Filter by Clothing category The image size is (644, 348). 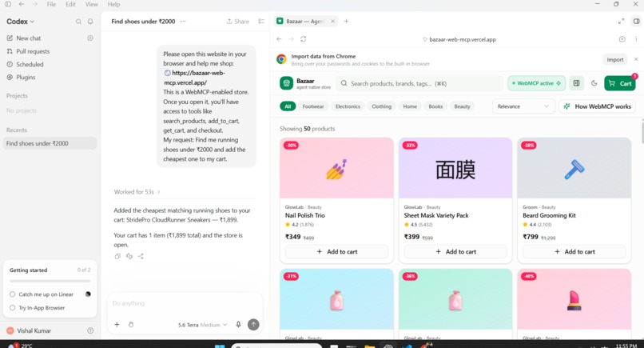(382, 106)
